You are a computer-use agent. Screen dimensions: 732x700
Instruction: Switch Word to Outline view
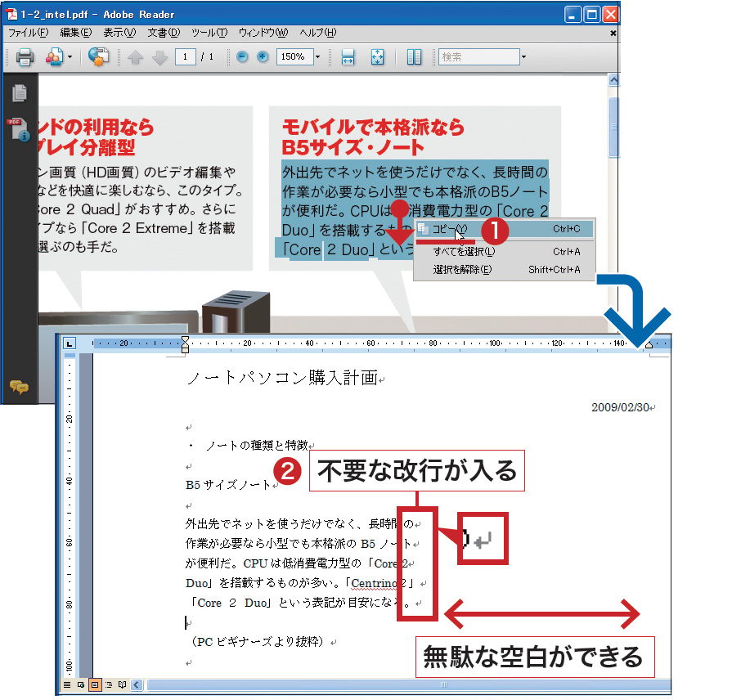coord(109,685)
